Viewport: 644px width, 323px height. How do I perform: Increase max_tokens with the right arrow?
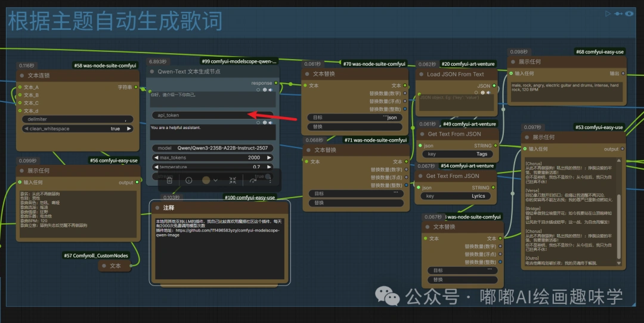pos(269,158)
